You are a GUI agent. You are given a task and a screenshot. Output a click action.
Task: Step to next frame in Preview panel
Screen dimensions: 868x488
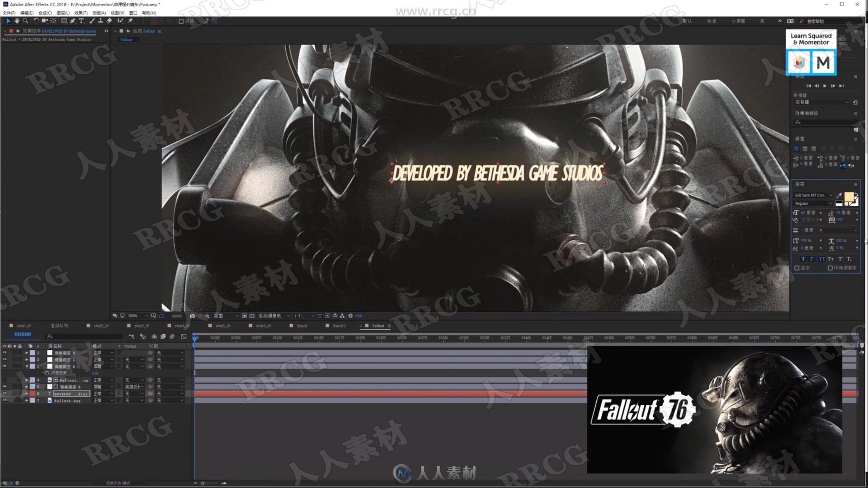[x=833, y=86]
